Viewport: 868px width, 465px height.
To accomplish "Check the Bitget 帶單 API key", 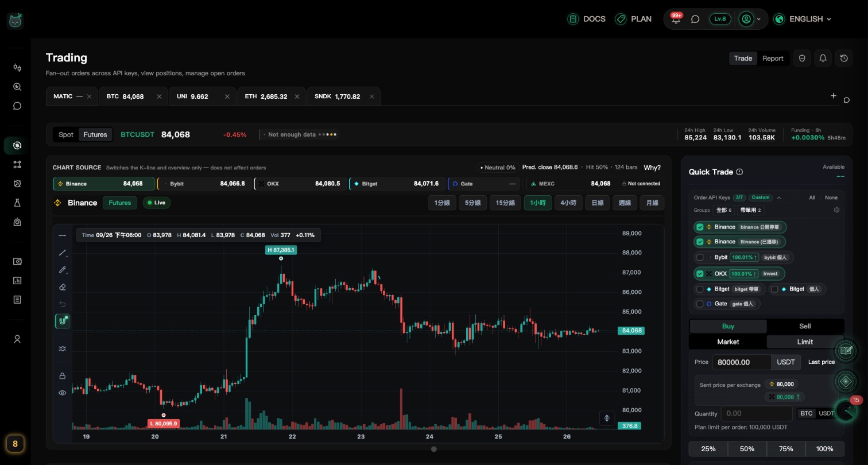I will click(700, 289).
